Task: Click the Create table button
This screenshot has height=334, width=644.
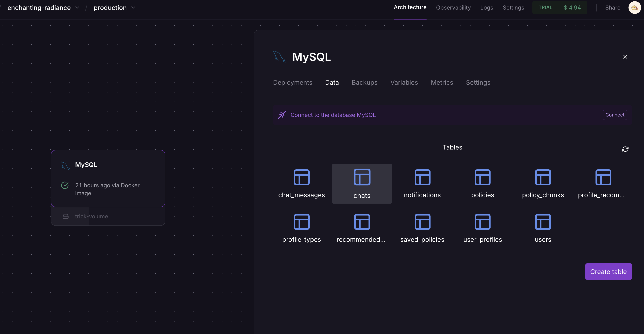Action: 608,272
